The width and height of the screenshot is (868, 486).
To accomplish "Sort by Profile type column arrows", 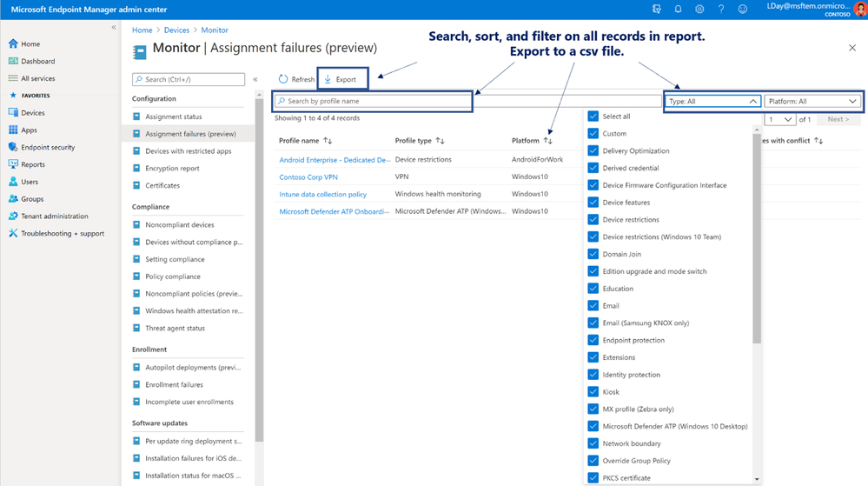I will click(441, 141).
